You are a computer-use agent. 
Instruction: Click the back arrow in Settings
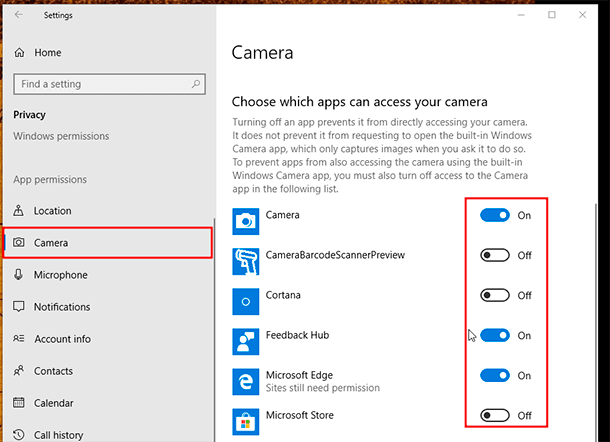coord(19,15)
